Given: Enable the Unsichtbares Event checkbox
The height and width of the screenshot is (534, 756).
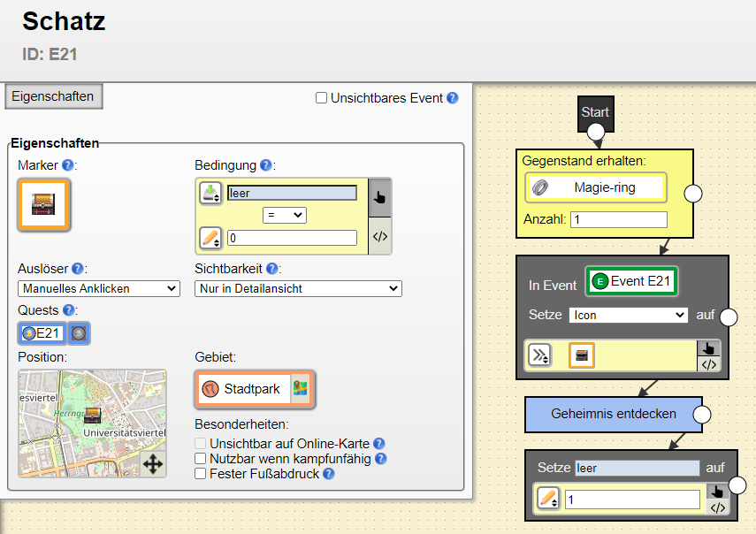Looking at the screenshot, I should click(x=322, y=98).
